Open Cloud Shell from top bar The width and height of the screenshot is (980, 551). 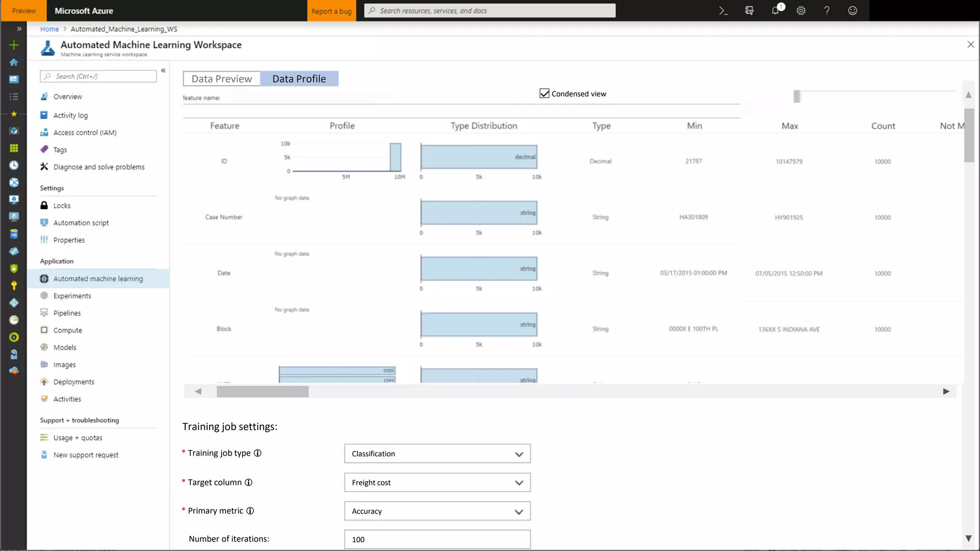723,11
